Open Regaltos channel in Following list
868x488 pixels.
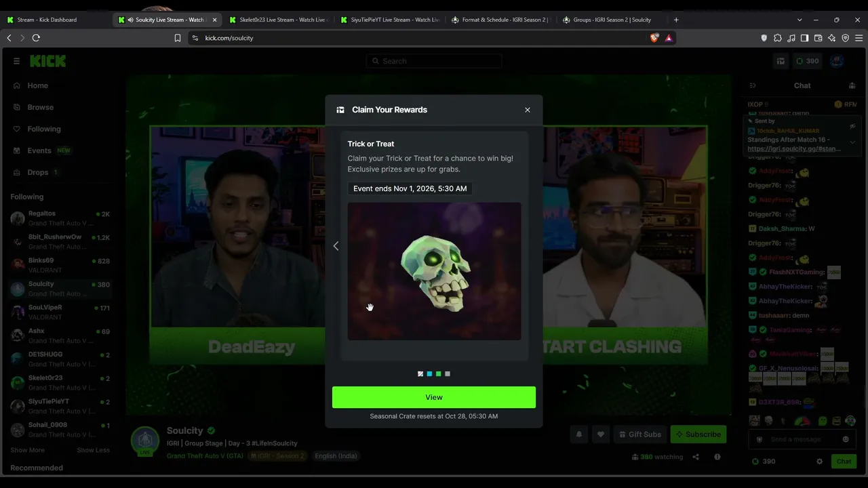[60, 218]
